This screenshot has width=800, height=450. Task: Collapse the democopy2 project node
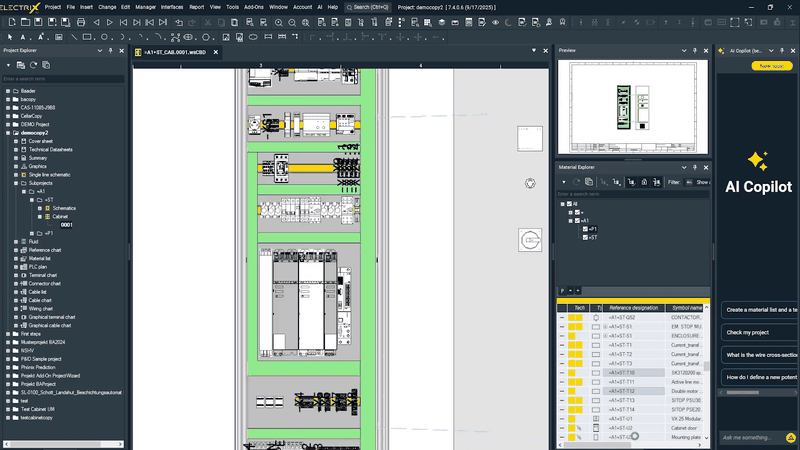pyautogui.click(x=7, y=133)
